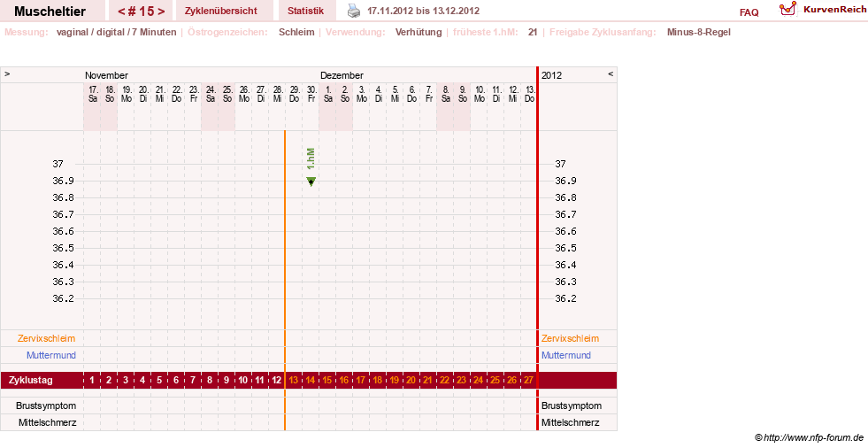Screen dimensions: 868x448
Task: Click the date column 13. Do
Action: [530, 94]
